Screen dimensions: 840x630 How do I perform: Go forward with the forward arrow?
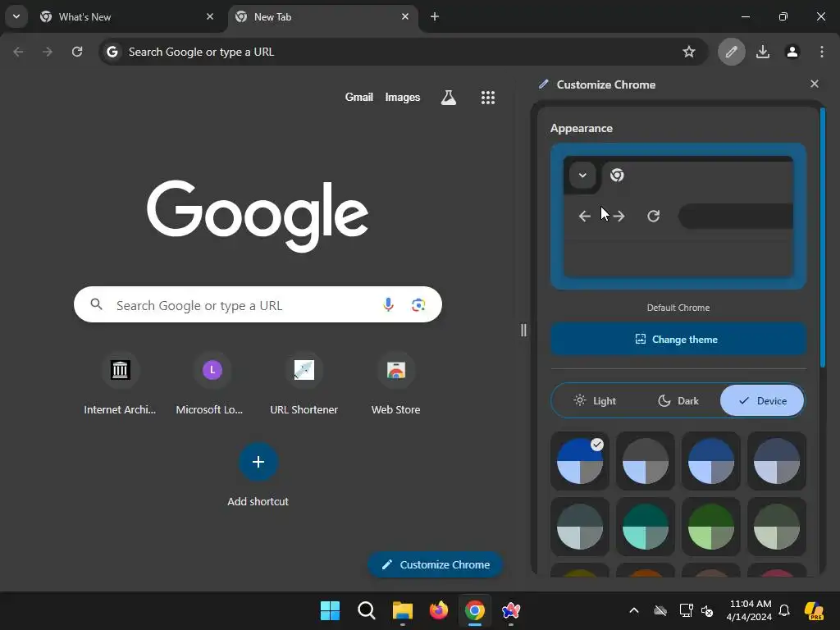point(48,52)
